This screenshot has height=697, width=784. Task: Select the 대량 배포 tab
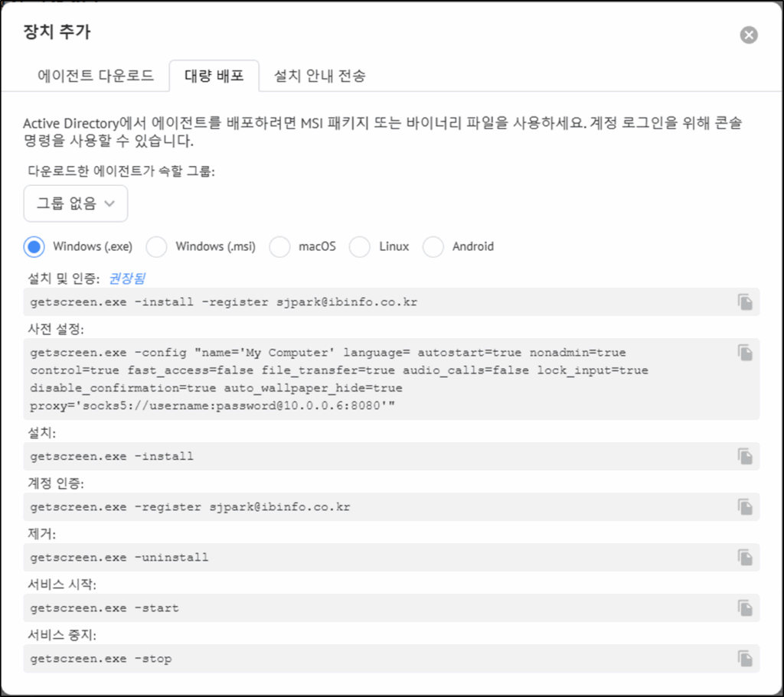click(214, 76)
